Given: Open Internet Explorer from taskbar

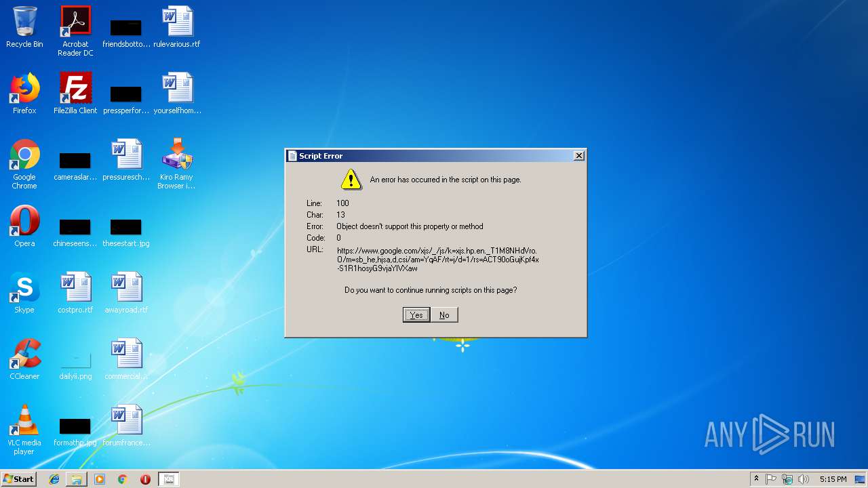Looking at the screenshot, I should click(54, 479).
